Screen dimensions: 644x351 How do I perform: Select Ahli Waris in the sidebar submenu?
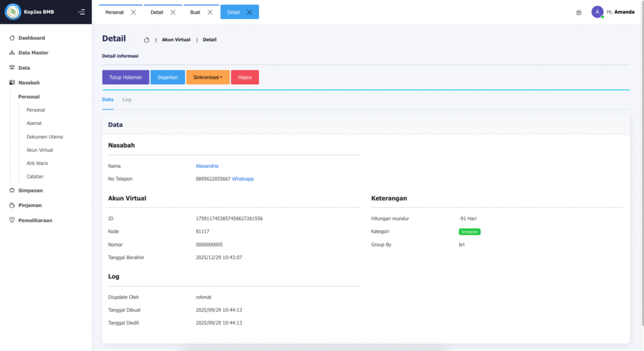[37, 164]
